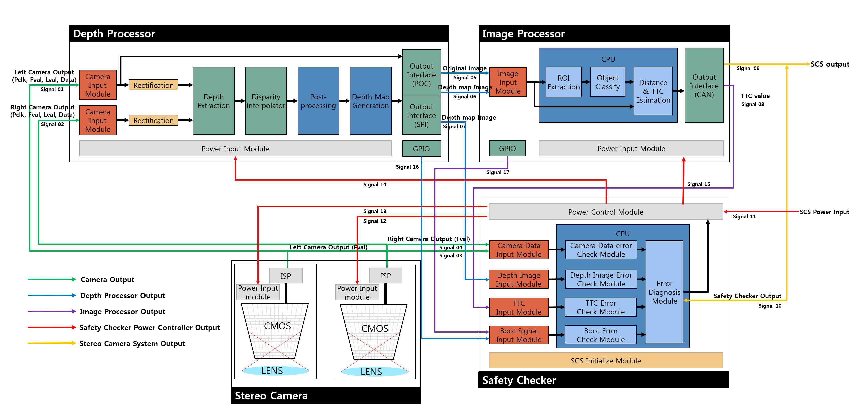The width and height of the screenshot is (868, 413).
Task: Click the 'Signal 02' label
Action: [x=52, y=124]
